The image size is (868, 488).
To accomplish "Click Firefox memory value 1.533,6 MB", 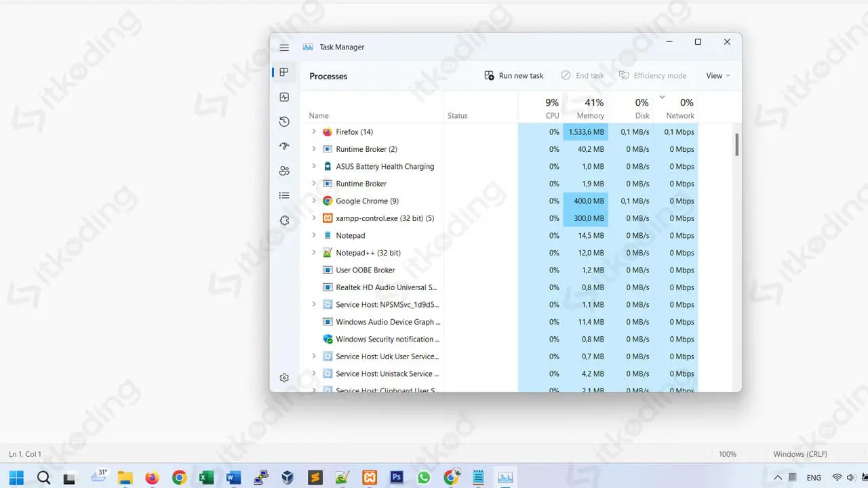I will 586,131.
